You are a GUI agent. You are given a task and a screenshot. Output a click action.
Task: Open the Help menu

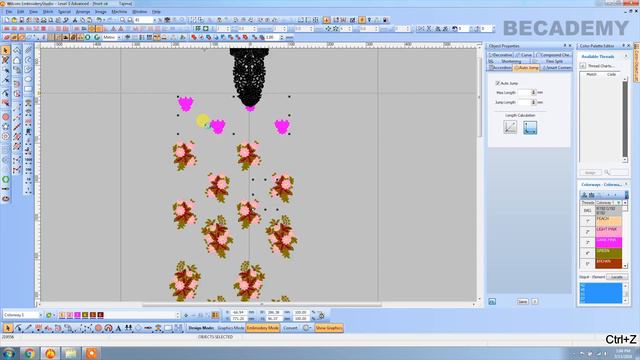[156, 12]
